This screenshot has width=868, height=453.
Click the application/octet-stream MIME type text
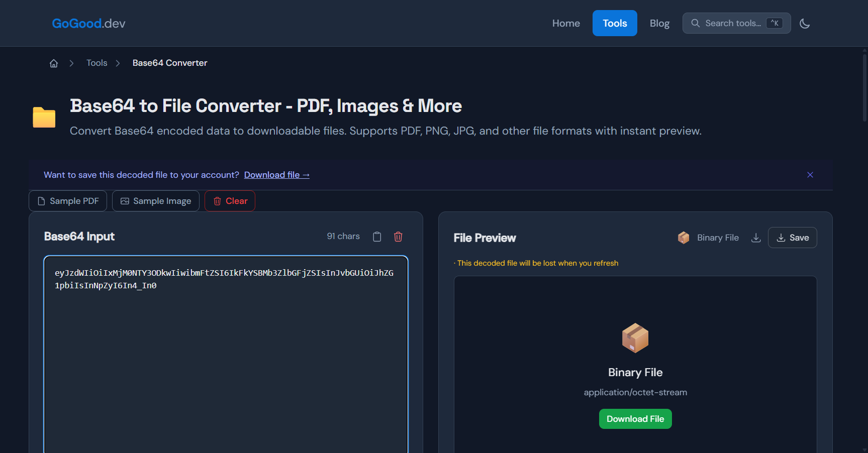(635, 392)
